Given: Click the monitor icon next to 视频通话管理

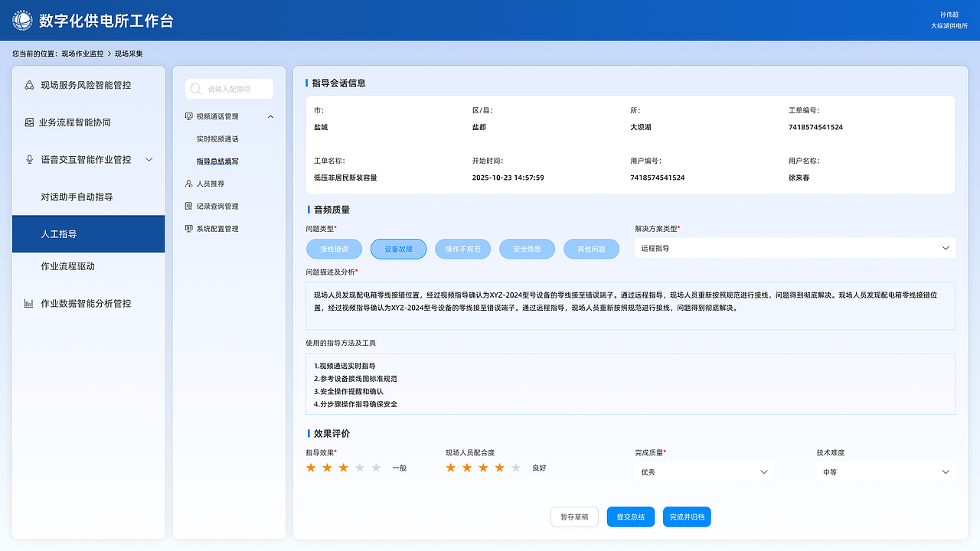Looking at the screenshot, I should (x=187, y=116).
